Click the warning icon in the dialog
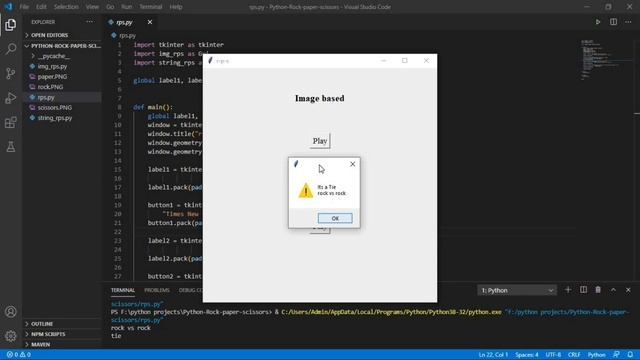 306,191
